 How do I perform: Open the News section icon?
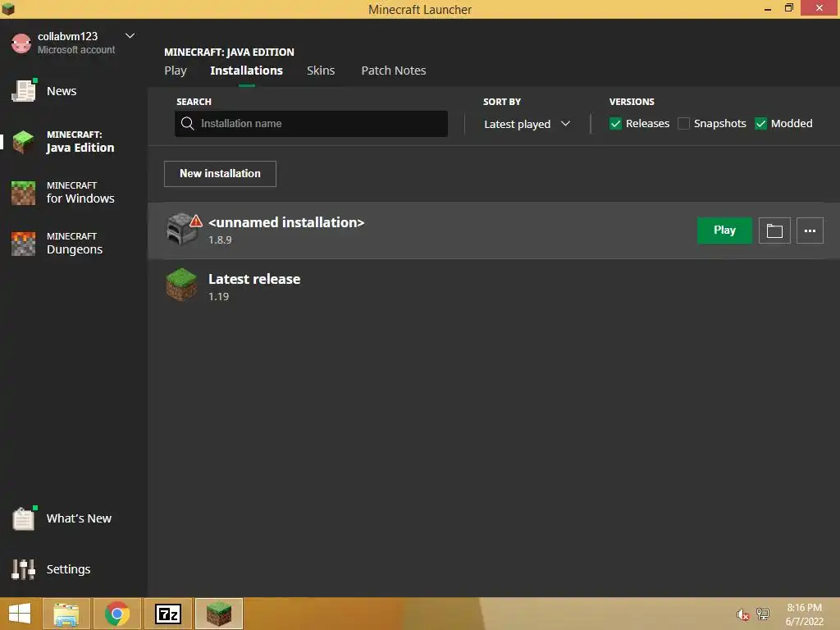point(24,91)
